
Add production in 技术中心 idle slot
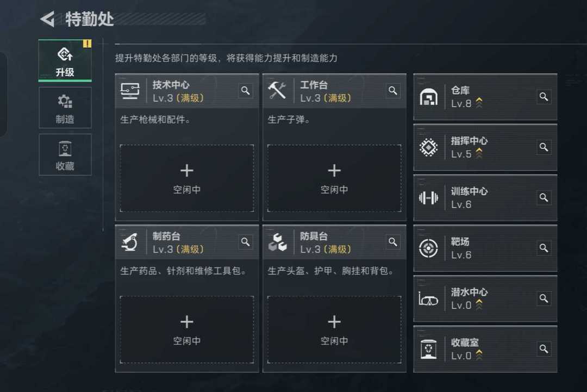pyautogui.click(x=187, y=178)
